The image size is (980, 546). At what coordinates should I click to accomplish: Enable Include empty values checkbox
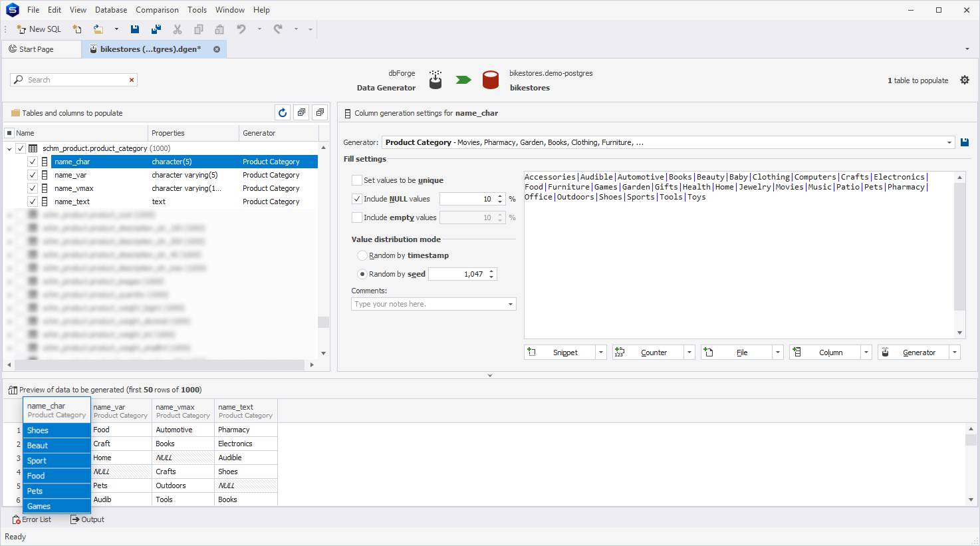tap(357, 217)
